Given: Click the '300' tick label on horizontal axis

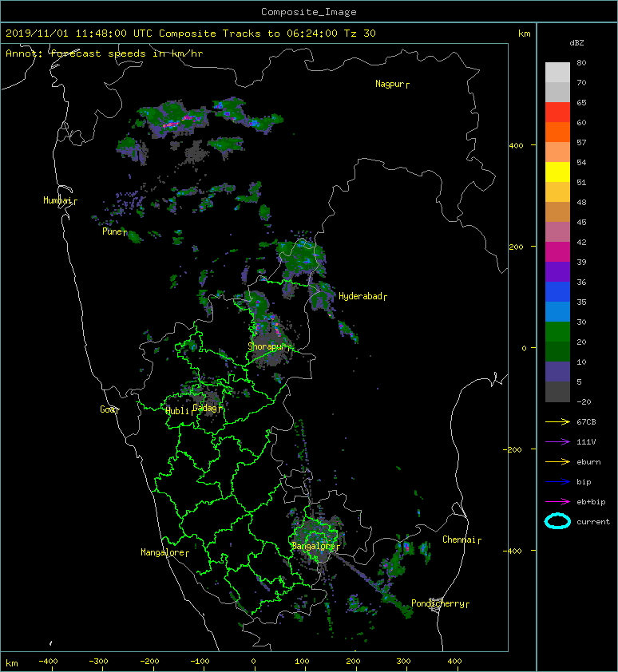Looking at the screenshot, I should (403, 662).
